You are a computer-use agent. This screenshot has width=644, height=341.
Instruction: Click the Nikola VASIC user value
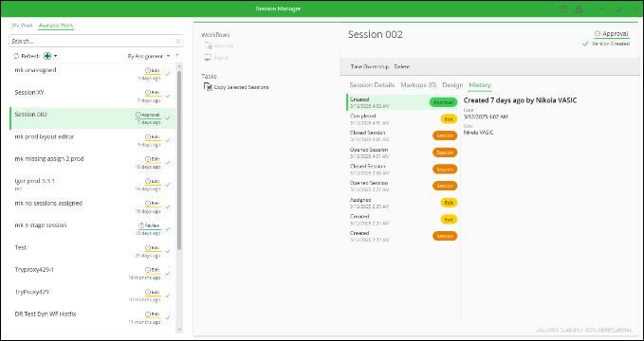478,133
